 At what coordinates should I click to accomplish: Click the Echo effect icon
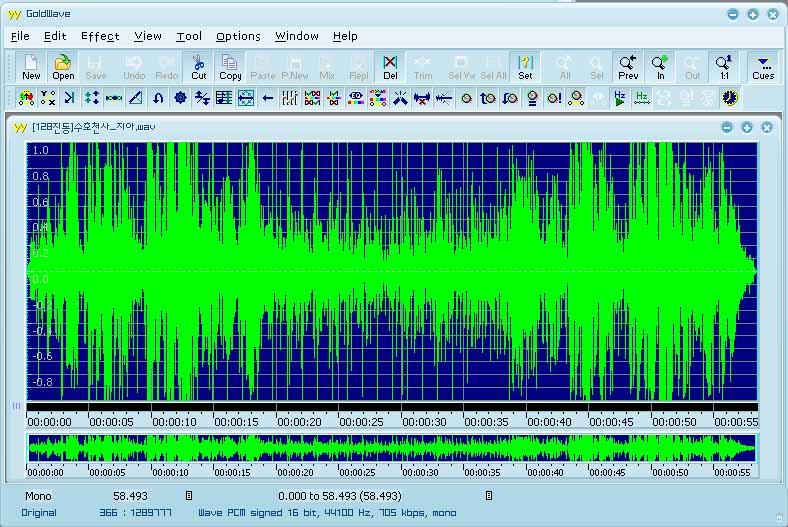click(x=69, y=98)
